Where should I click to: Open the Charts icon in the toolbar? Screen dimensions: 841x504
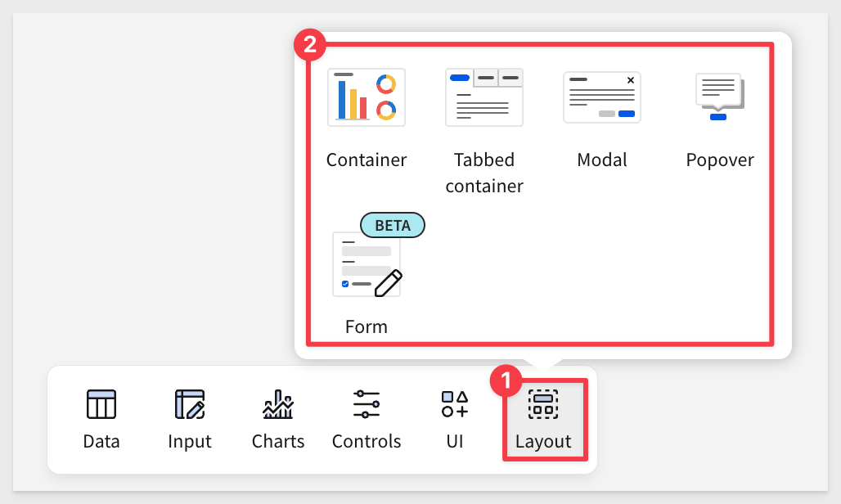point(278,404)
